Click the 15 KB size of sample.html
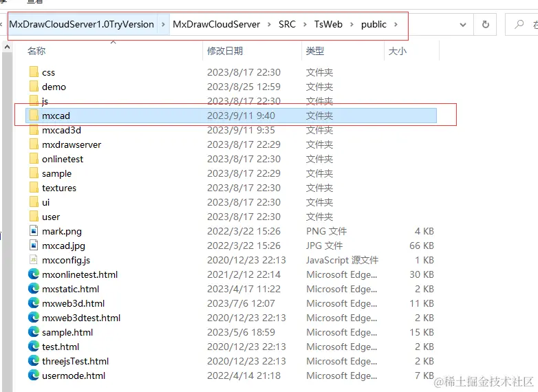538x392 pixels. tap(422, 332)
